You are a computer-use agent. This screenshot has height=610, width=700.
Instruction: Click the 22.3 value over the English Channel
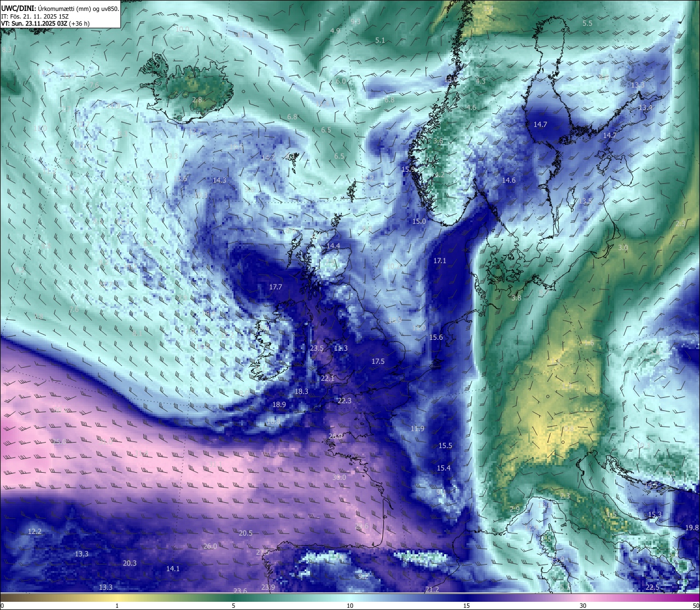345,401
